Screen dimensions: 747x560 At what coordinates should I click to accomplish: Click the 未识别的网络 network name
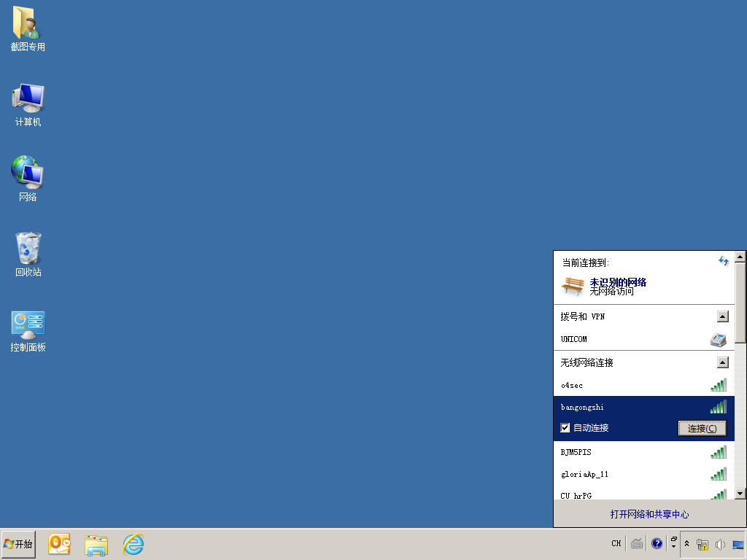(x=618, y=282)
